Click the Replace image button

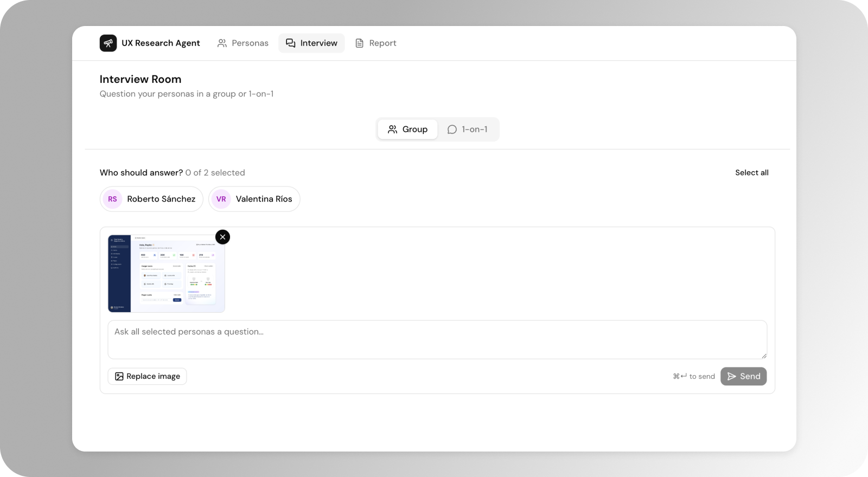point(147,376)
